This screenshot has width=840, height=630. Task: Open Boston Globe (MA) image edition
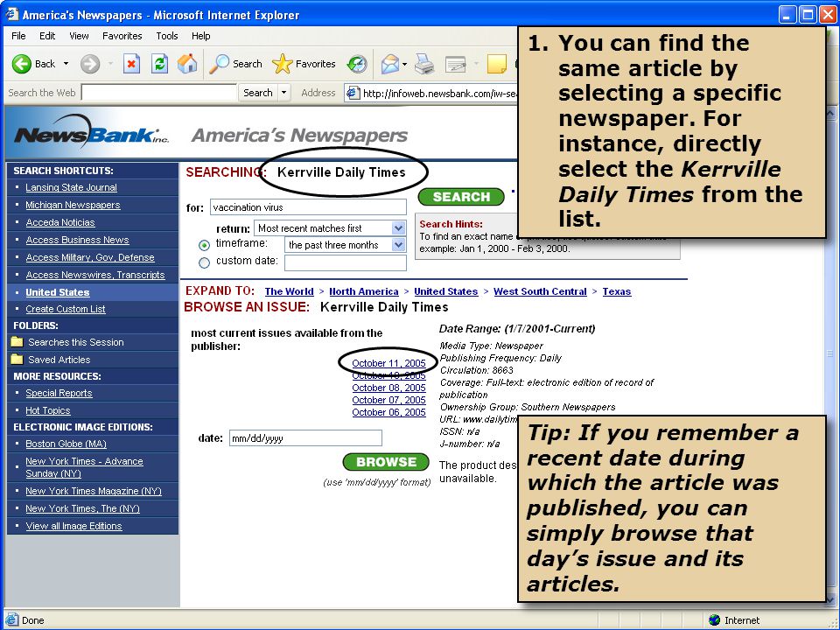(x=66, y=444)
